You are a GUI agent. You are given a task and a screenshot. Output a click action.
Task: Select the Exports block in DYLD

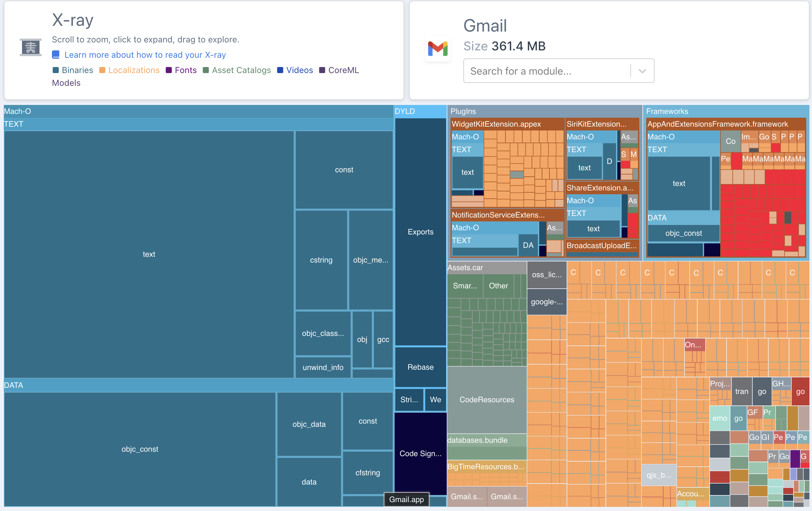421,232
